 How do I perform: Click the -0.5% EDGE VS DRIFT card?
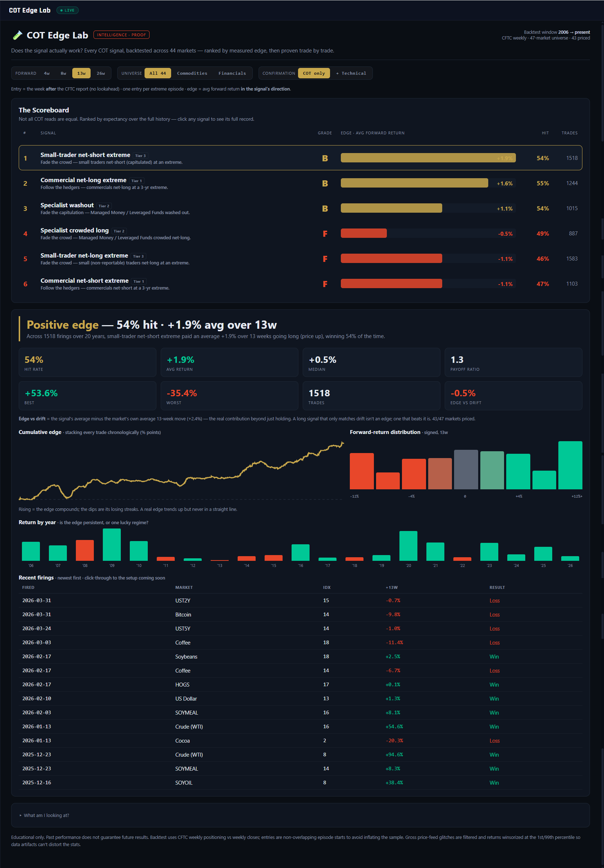point(513,396)
